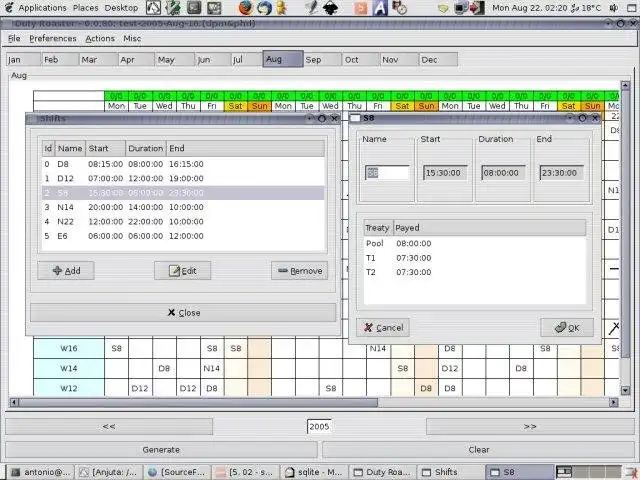Click the Start field showing 15:30:00
Image resolution: width=640 pixels, height=480 pixels.
tap(445, 173)
